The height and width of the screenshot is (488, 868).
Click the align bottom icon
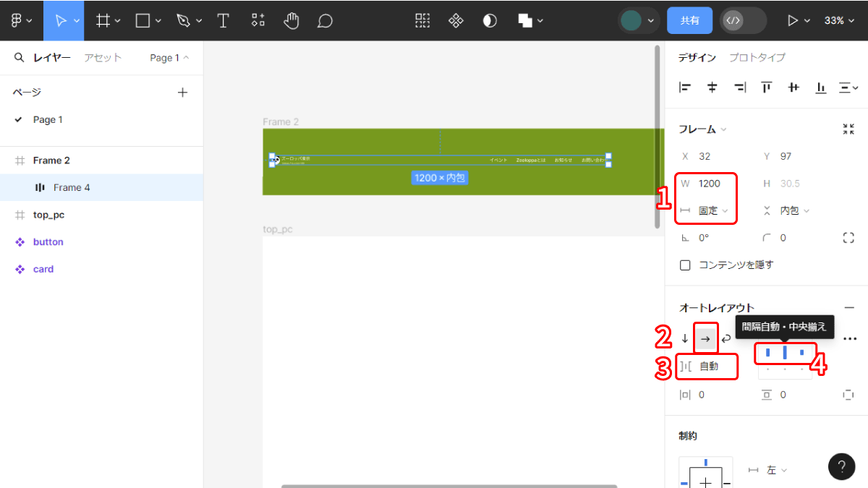pos(821,87)
